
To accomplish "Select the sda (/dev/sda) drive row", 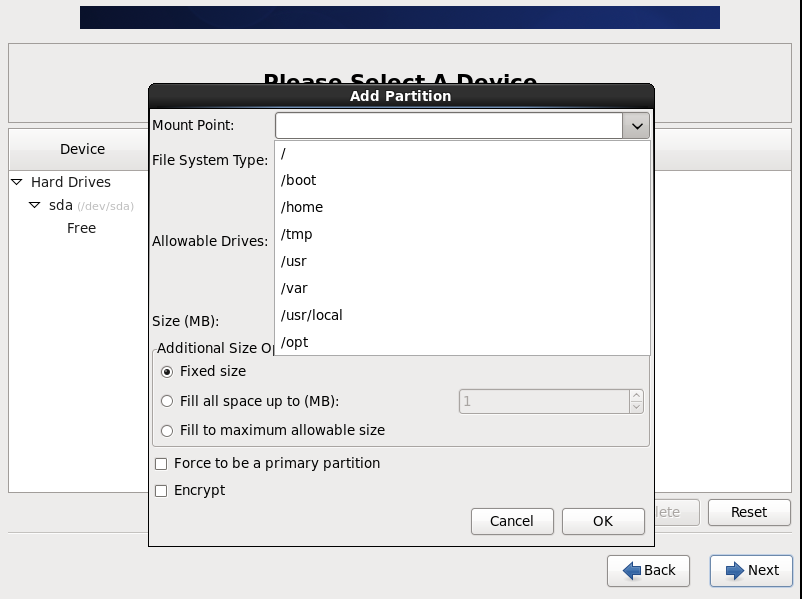I will pyautogui.click(x=91, y=206).
